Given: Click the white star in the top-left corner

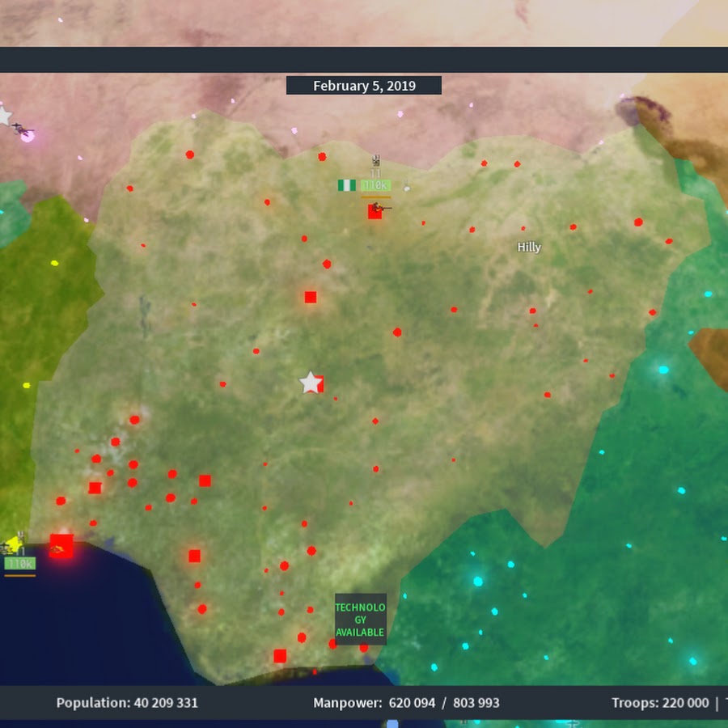Looking at the screenshot, I should tap(4, 116).
